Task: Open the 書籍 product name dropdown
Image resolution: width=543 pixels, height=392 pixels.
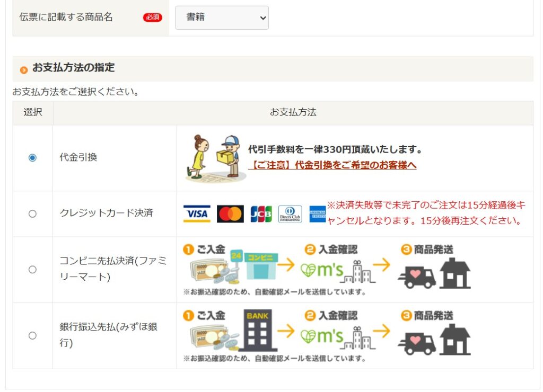Action: click(222, 17)
